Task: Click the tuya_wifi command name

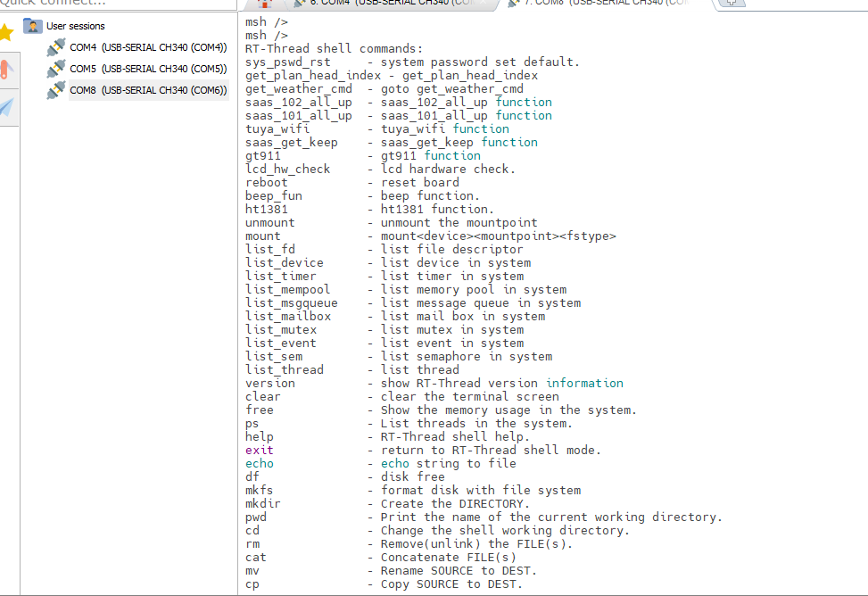Action: [277, 128]
